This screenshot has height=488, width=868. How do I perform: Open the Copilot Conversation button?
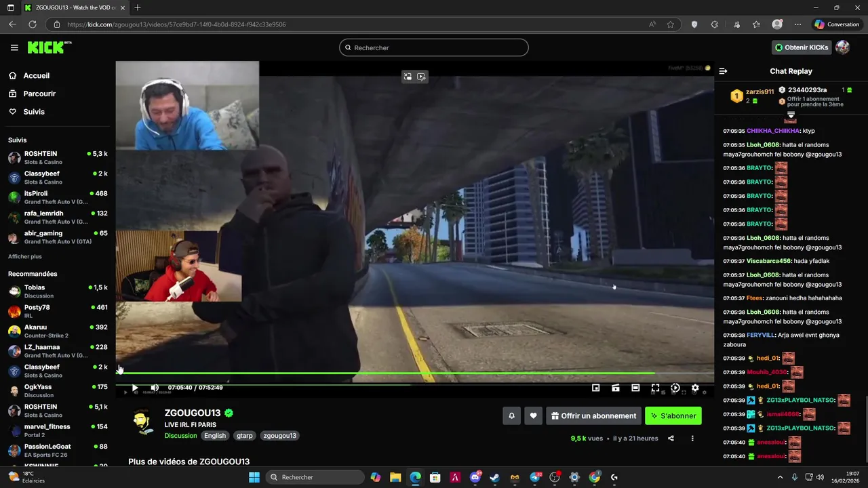(x=837, y=24)
